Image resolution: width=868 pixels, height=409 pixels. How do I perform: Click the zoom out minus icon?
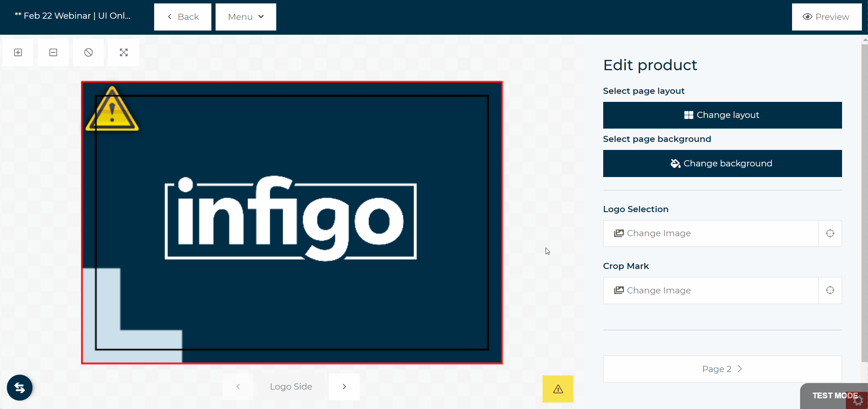53,52
